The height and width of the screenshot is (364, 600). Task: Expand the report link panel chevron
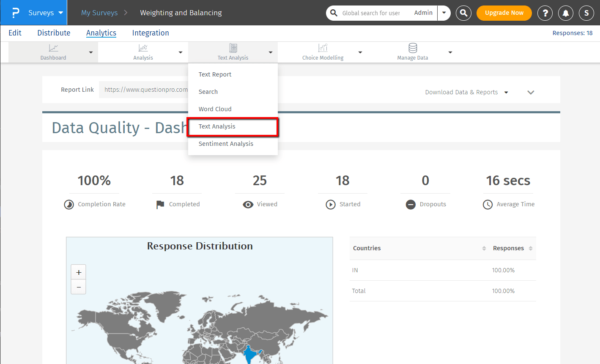(x=531, y=92)
